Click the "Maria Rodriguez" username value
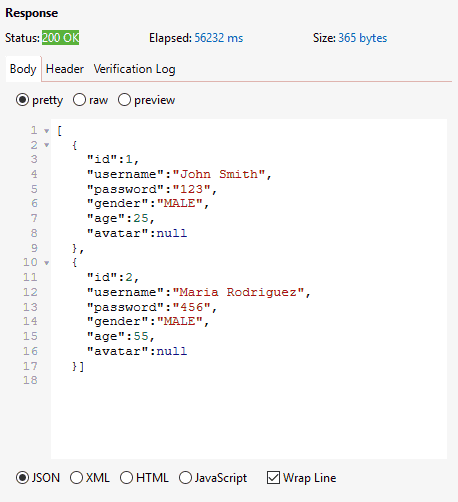This screenshot has width=458, height=502. pos(238,292)
